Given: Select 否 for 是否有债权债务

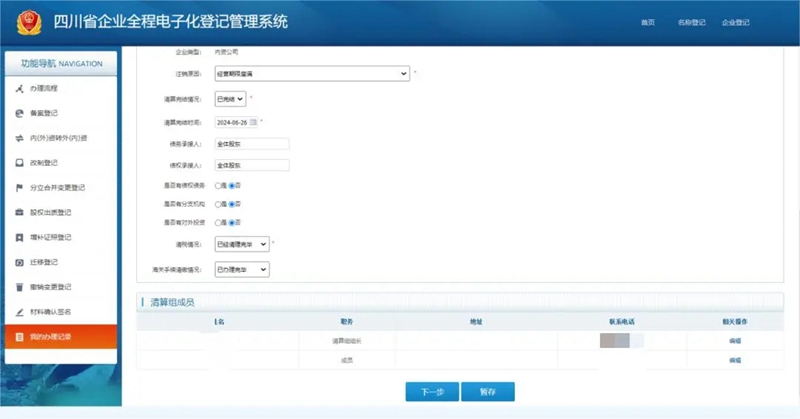Looking at the screenshot, I should pos(232,186).
